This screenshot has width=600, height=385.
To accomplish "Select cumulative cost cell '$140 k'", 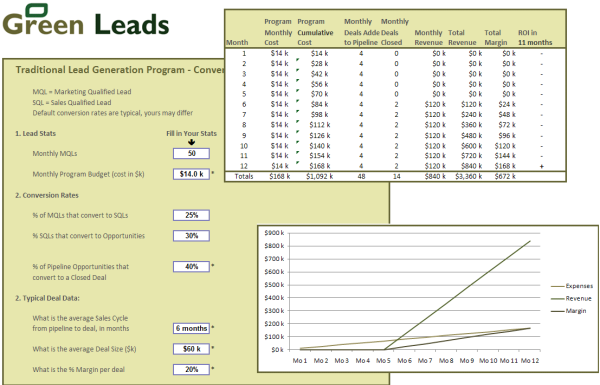I will click(x=320, y=146).
